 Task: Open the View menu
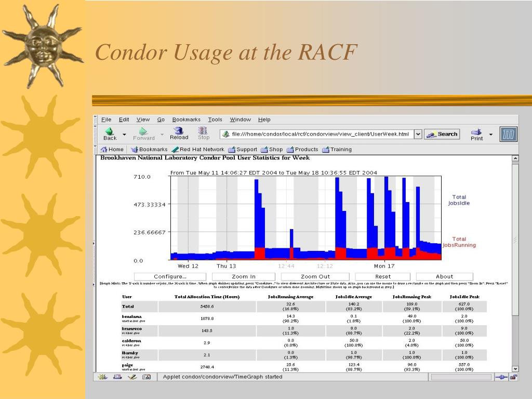point(143,119)
